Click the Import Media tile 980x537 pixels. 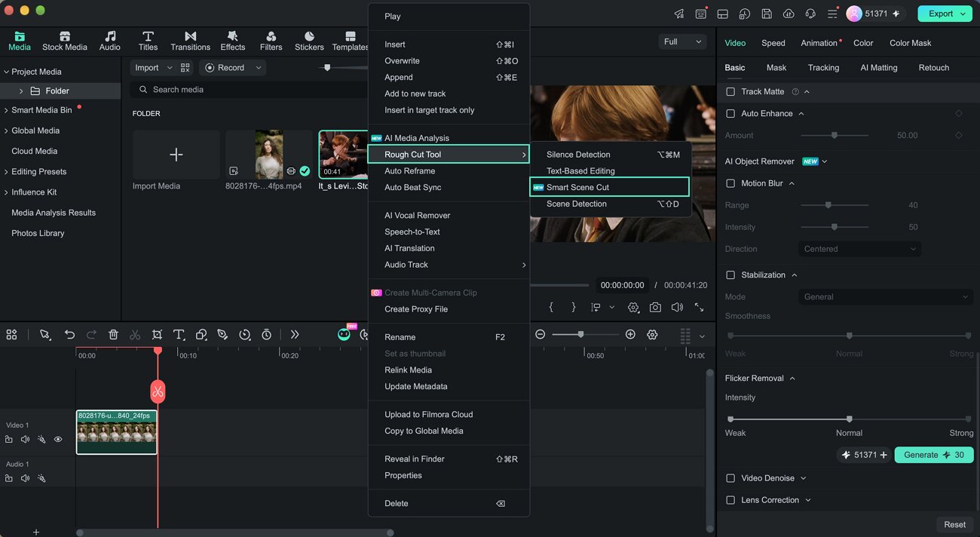(x=176, y=155)
